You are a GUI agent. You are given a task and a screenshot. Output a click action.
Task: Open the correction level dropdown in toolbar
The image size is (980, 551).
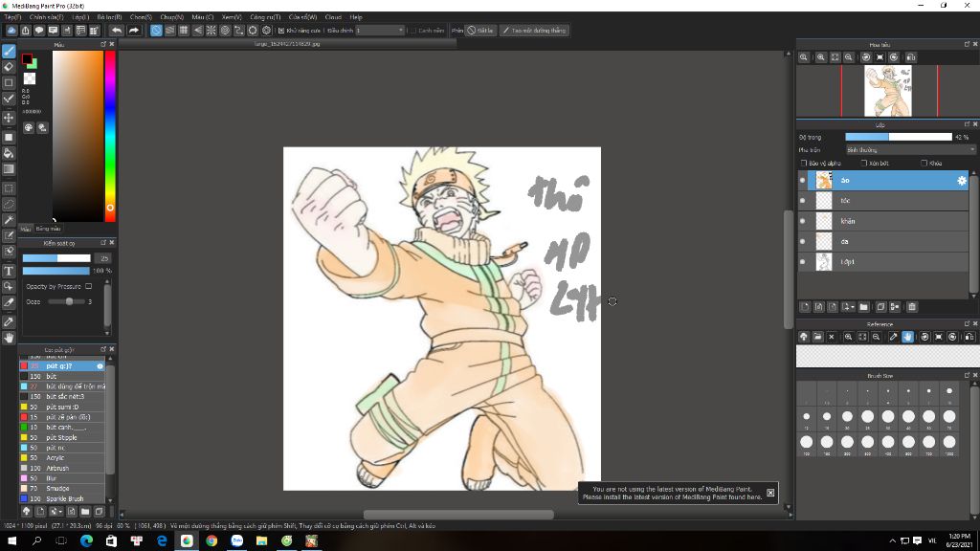coord(380,30)
